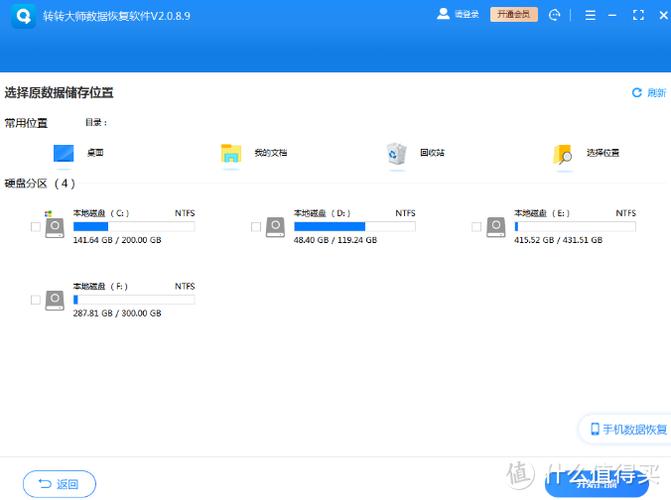Open the customer support headset icon
The height and width of the screenshot is (500, 671).
(554, 15)
